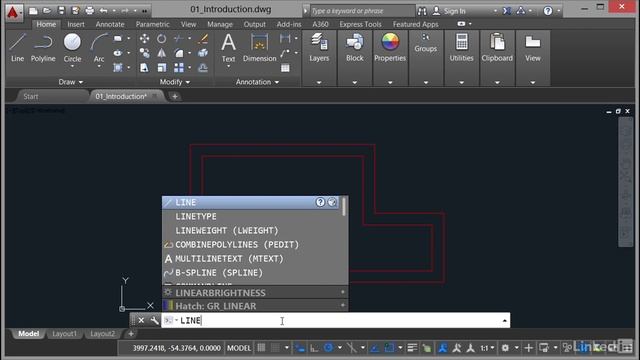Click the new drawing tab plus button
The height and width of the screenshot is (360, 640).
click(x=175, y=97)
